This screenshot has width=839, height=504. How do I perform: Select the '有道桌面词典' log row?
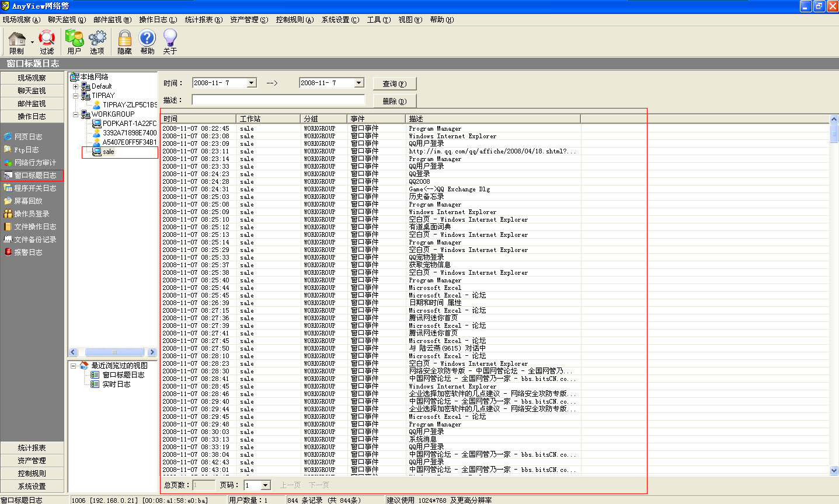(x=495, y=227)
